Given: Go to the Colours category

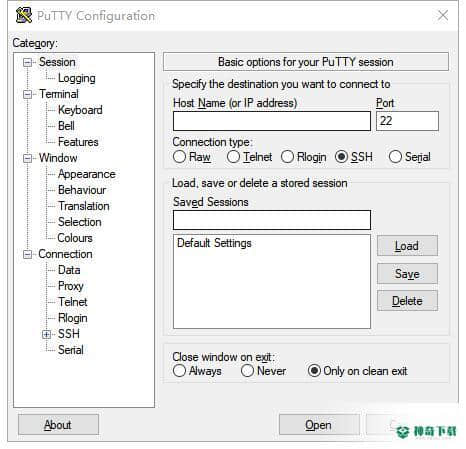Looking at the screenshot, I should coord(75,238).
